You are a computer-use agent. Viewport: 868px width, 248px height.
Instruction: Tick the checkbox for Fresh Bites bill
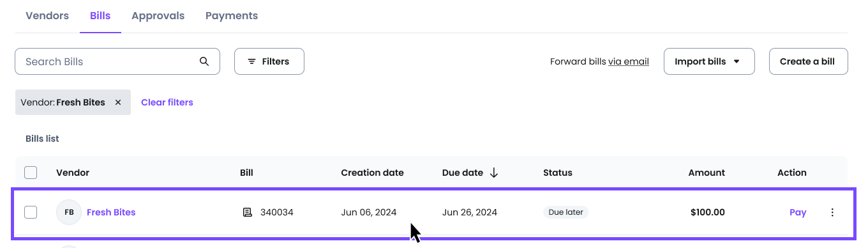point(31,212)
